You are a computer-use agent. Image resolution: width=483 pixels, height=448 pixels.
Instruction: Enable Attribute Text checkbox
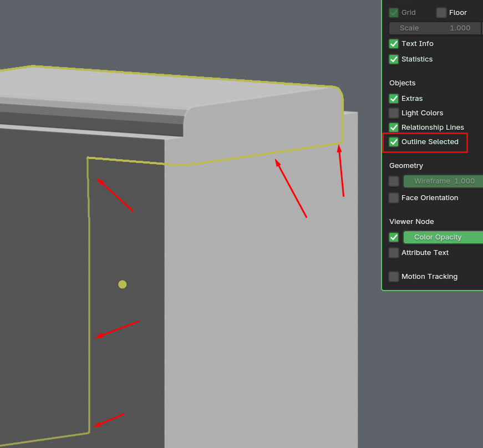(x=394, y=253)
